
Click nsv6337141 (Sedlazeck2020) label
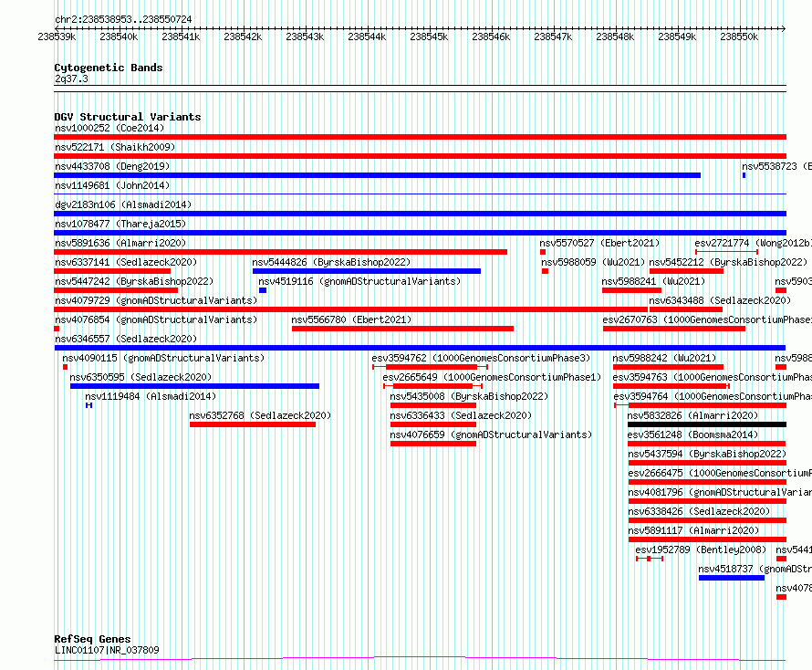pyautogui.click(x=126, y=262)
